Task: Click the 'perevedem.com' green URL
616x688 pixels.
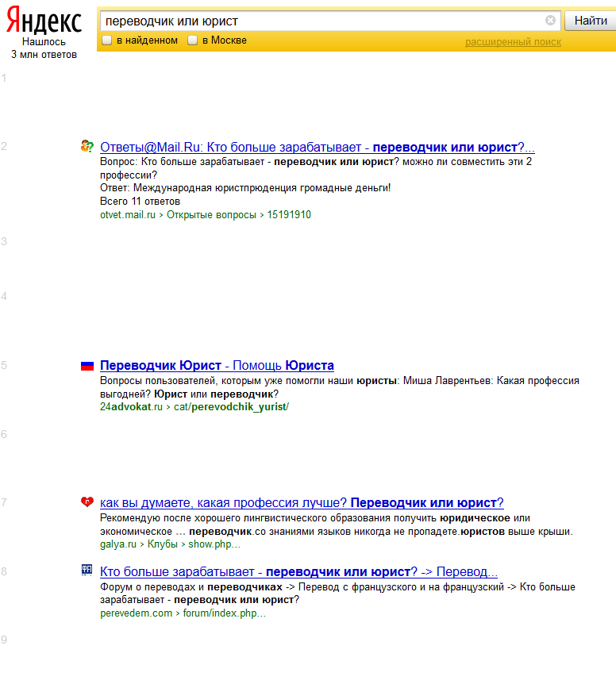Action: [136, 613]
